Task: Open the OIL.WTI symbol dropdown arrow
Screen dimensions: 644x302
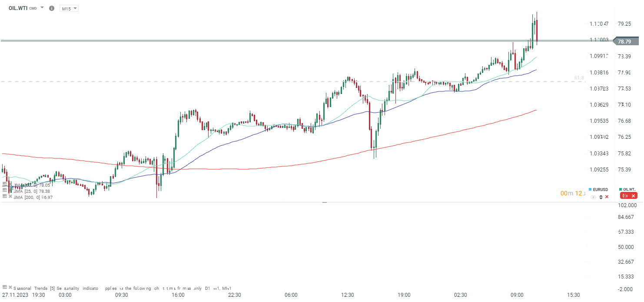Action: (x=42, y=8)
